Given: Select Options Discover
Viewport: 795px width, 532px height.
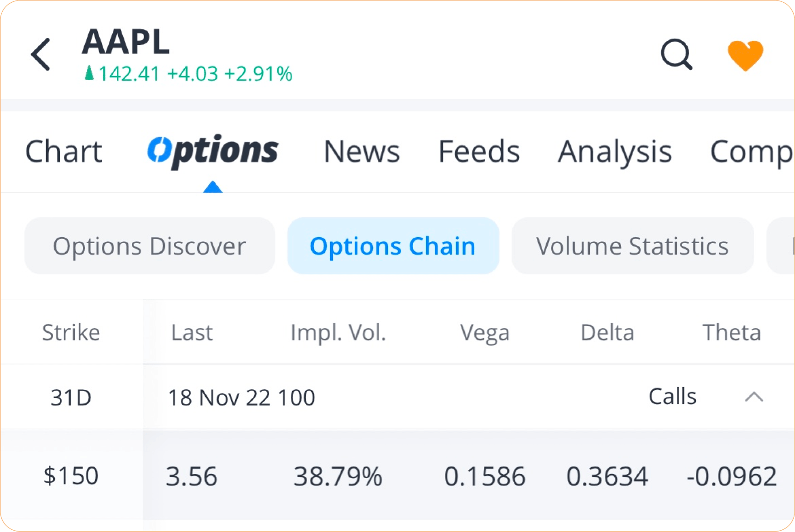Looking at the screenshot, I should pyautogui.click(x=150, y=246).
